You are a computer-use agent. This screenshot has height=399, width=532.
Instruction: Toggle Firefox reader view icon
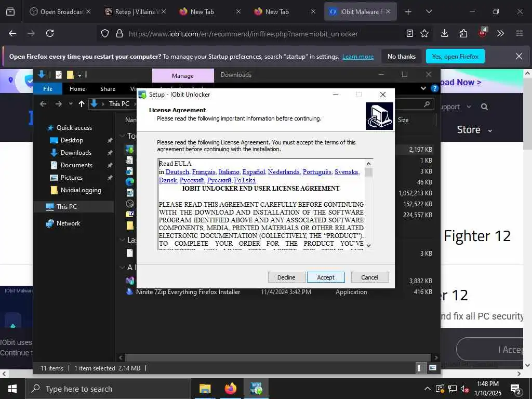tap(410, 33)
